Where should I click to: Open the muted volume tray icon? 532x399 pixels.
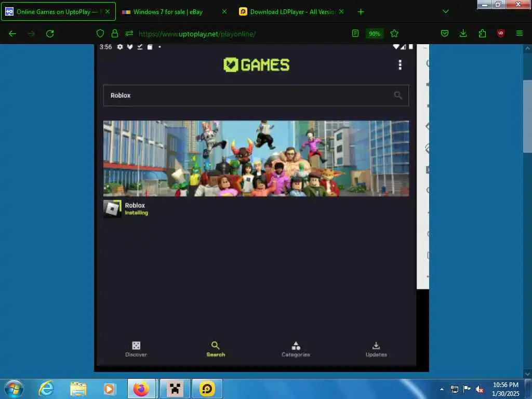(480, 389)
